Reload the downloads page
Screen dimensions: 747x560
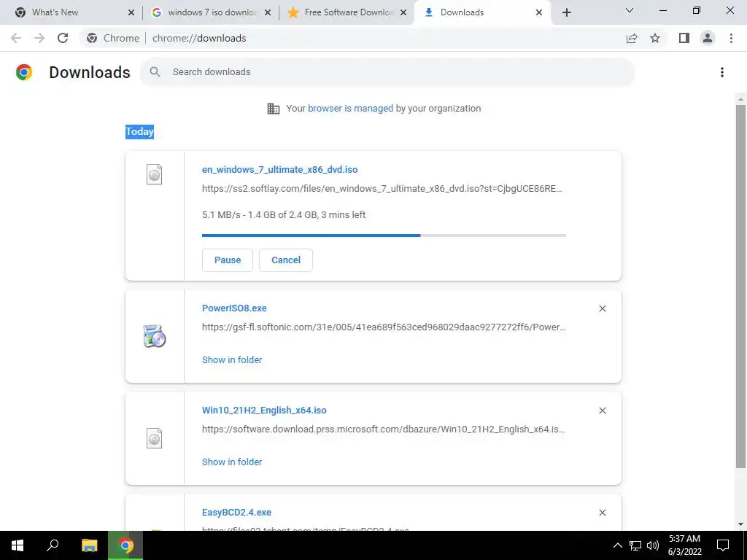tap(63, 38)
